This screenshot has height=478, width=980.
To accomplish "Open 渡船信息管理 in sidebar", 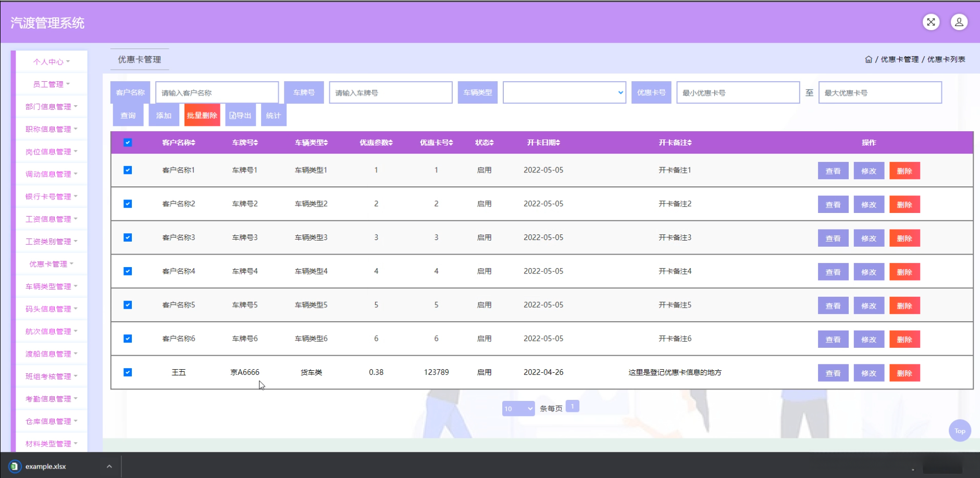I will click(x=52, y=354).
